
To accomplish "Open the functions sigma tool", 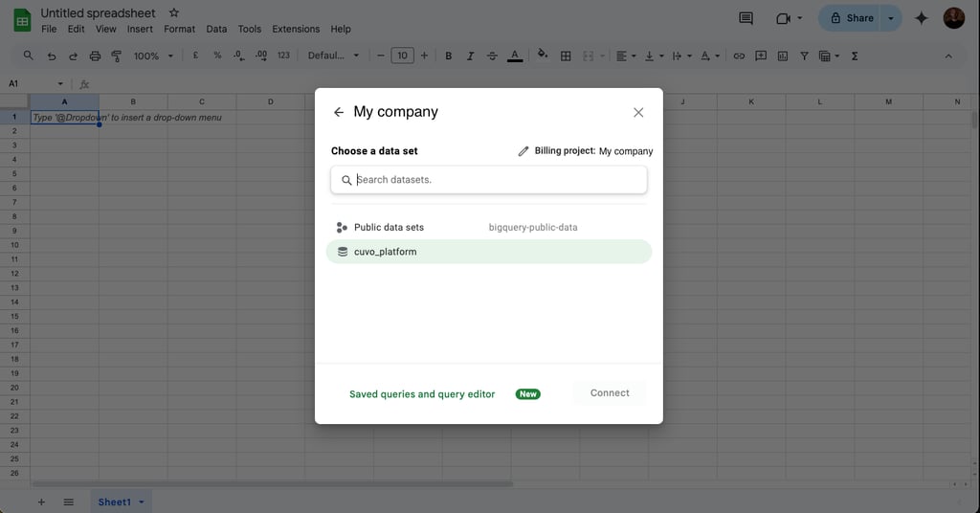I will click(855, 56).
